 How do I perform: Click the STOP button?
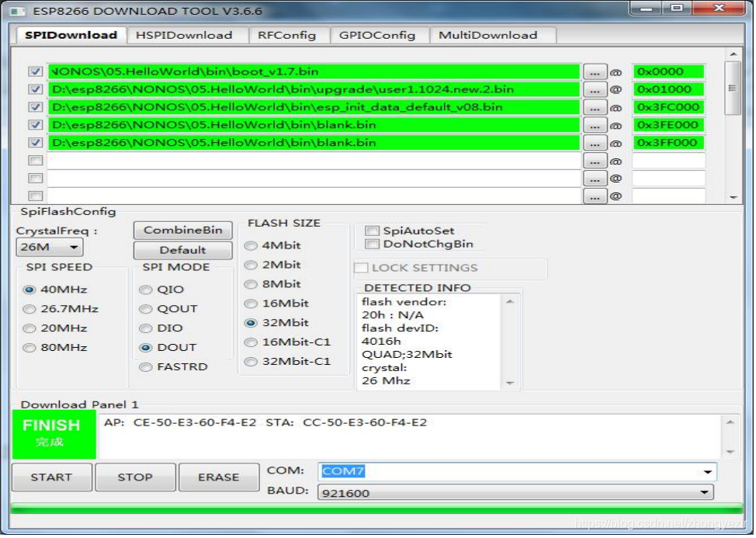click(x=136, y=478)
